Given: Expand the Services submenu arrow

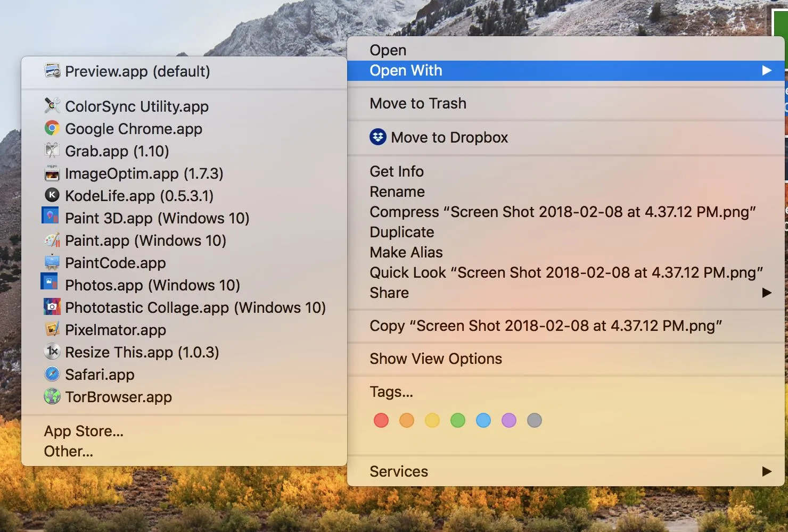Looking at the screenshot, I should pyautogui.click(x=767, y=471).
